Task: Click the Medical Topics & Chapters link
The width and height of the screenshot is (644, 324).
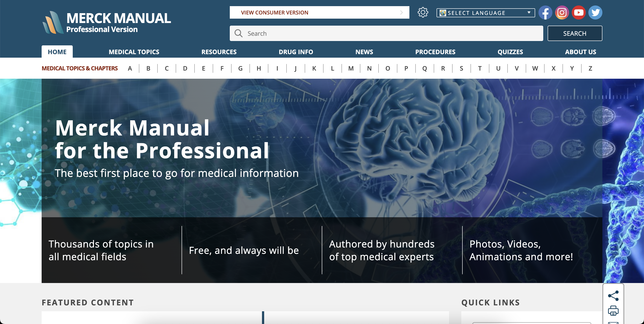Action: 80,68
